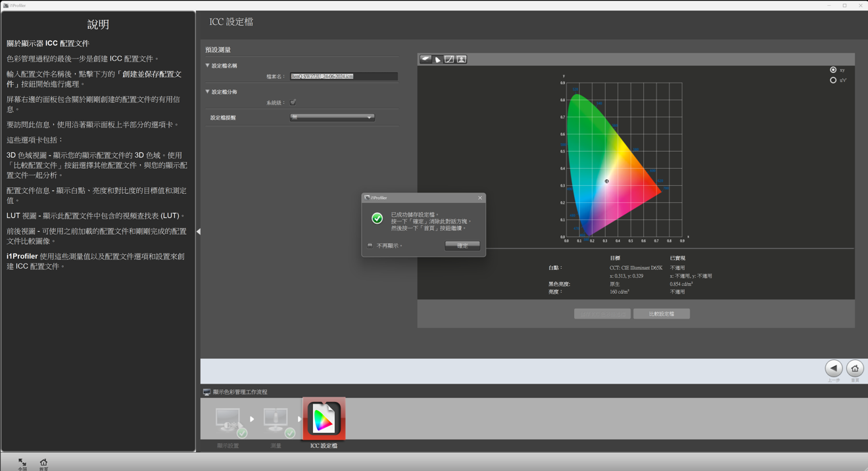Click the 上一步 back arrow button

pos(834,369)
